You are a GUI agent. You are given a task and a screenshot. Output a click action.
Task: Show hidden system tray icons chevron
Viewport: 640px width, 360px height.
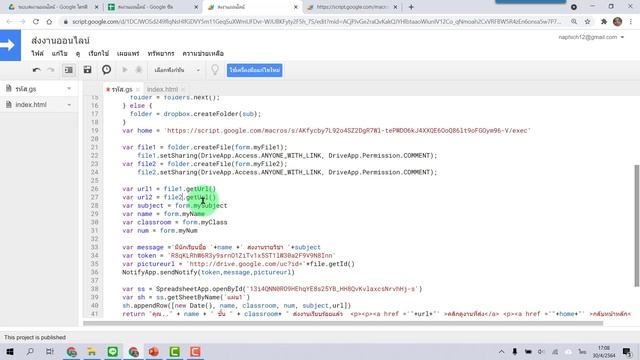point(501,351)
